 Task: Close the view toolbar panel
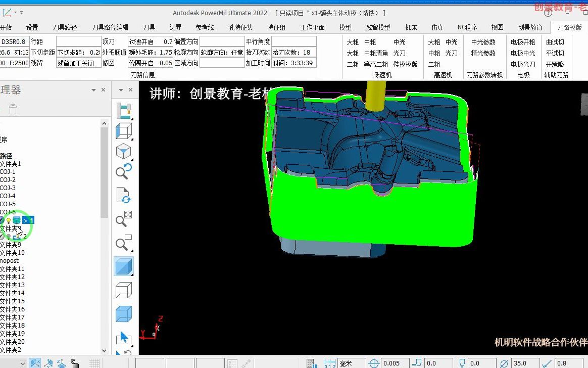[130, 90]
